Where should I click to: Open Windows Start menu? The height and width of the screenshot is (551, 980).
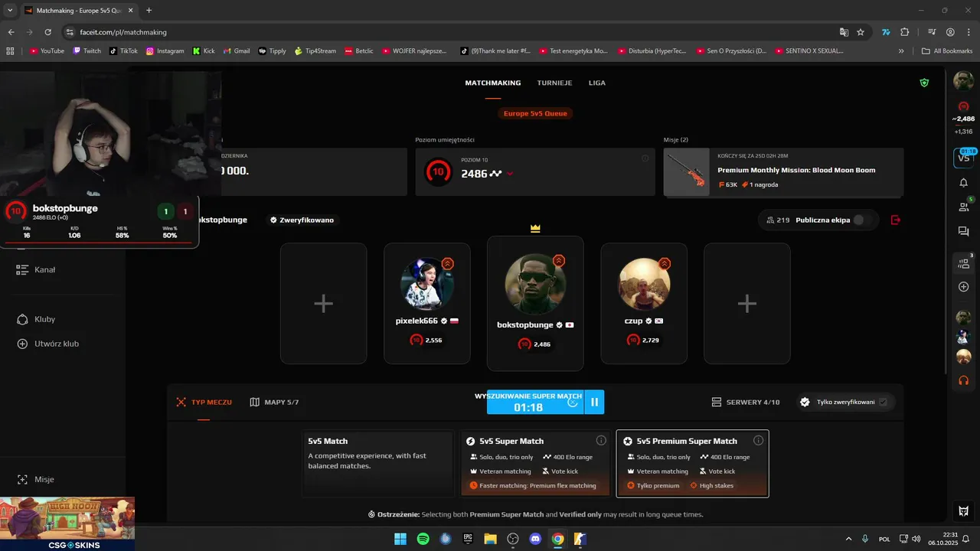coord(400,539)
